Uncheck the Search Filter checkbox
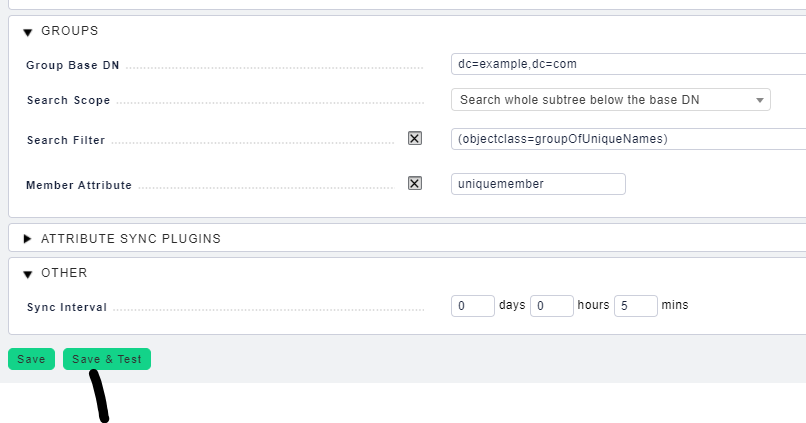The image size is (806, 423). [x=415, y=138]
